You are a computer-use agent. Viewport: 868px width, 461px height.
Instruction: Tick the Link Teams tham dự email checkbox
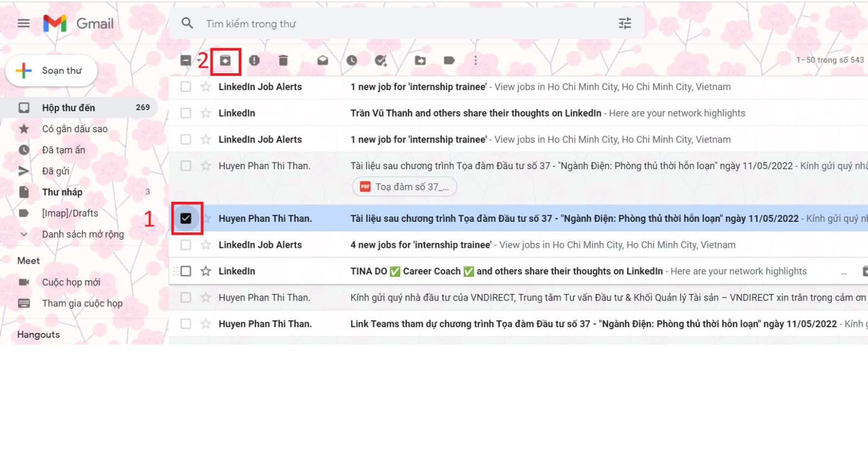coord(186,324)
